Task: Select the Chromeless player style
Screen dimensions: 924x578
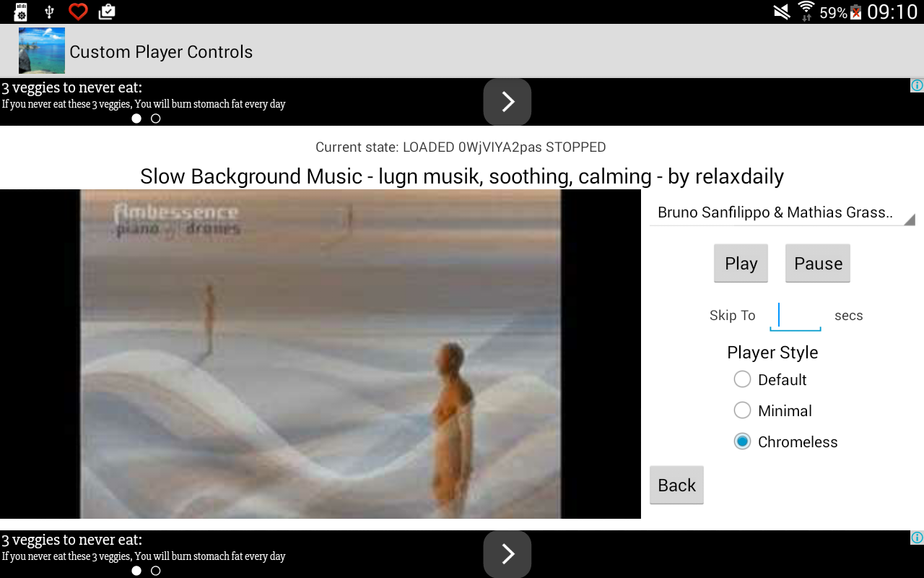Action: click(785, 441)
